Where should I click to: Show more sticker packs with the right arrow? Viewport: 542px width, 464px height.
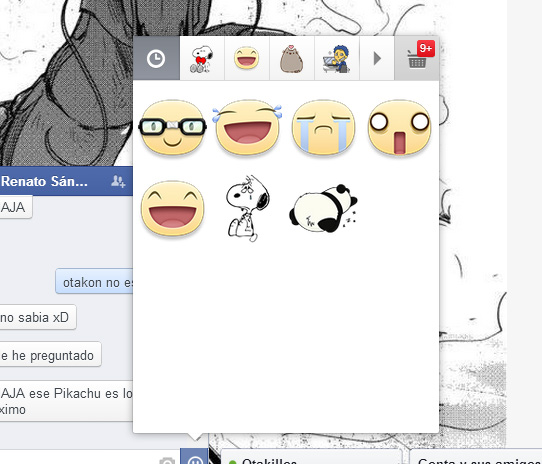point(377,58)
